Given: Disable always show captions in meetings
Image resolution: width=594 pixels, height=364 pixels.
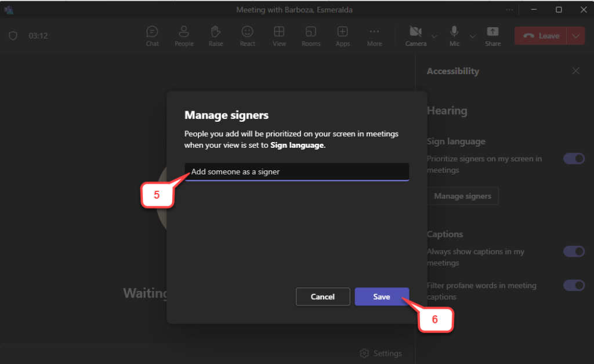Looking at the screenshot, I should click(x=574, y=252).
